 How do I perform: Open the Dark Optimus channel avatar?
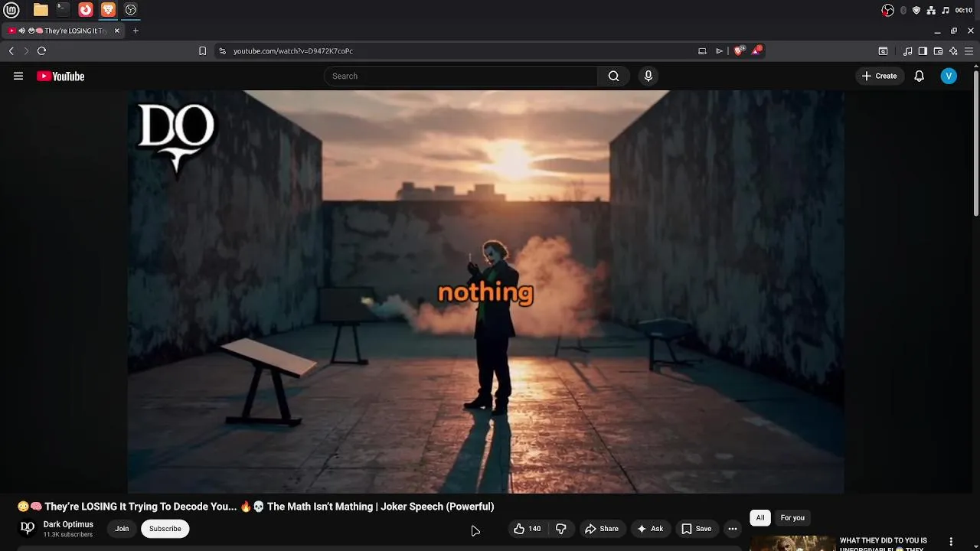[x=28, y=528]
